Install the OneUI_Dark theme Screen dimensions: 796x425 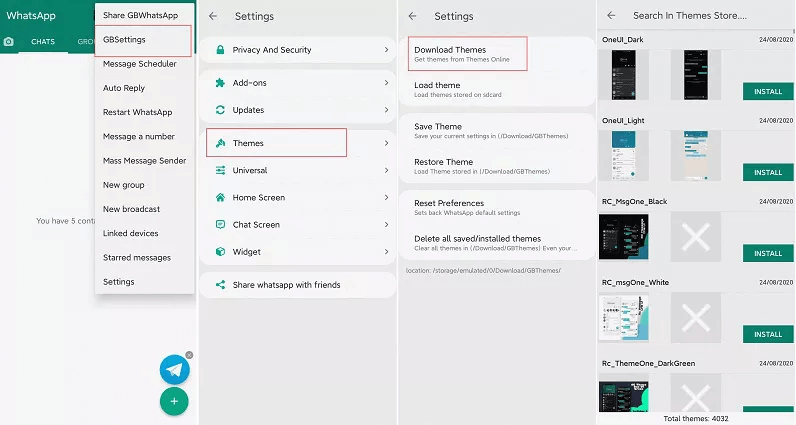pyautogui.click(x=768, y=91)
